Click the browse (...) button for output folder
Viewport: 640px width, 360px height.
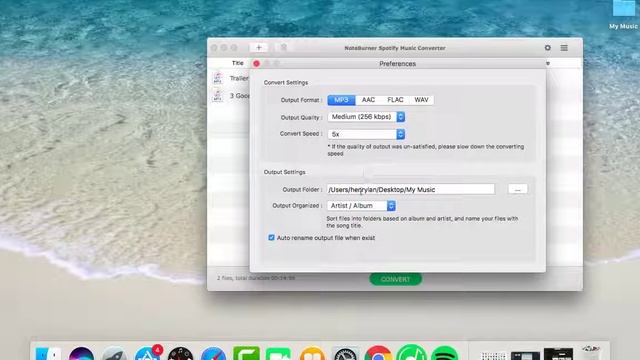518,189
